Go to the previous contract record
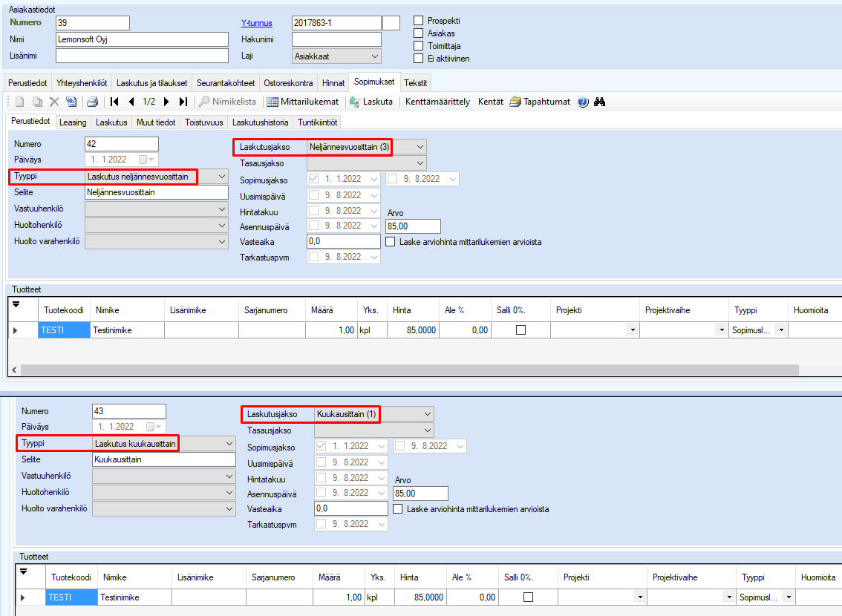This screenshot has width=842, height=616. (x=131, y=102)
